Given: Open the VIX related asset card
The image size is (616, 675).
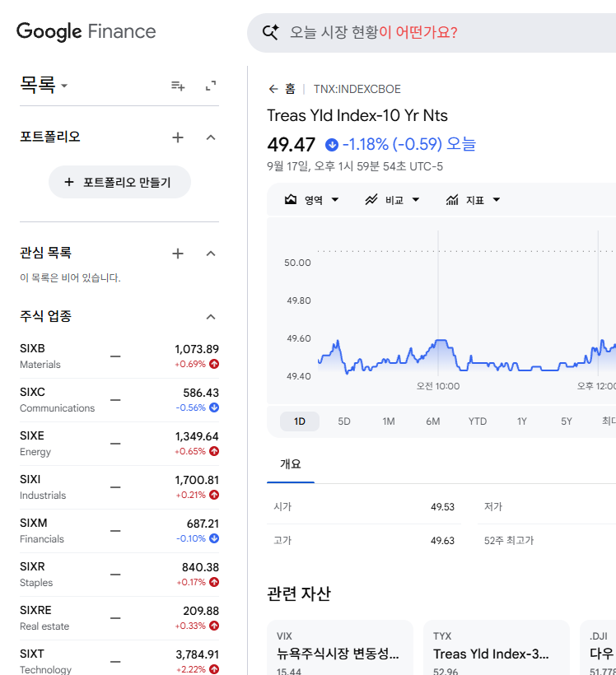Looking at the screenshot, I should click(340, 648).
